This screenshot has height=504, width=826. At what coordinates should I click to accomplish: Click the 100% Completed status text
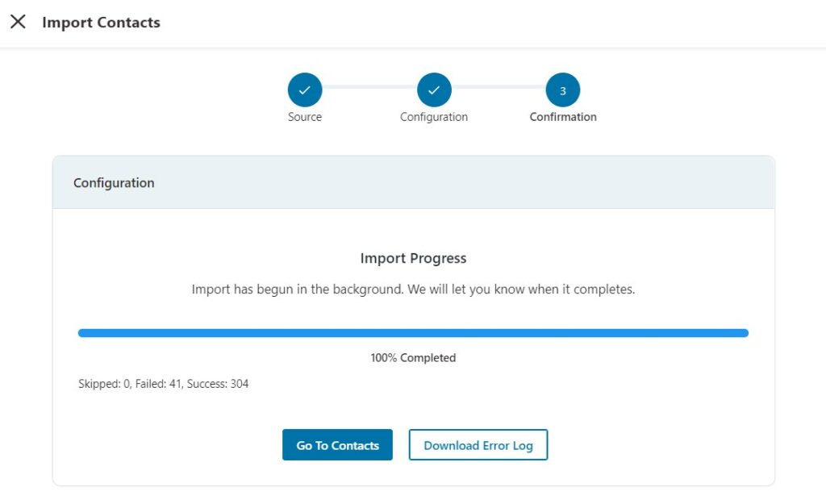point(413,357)
